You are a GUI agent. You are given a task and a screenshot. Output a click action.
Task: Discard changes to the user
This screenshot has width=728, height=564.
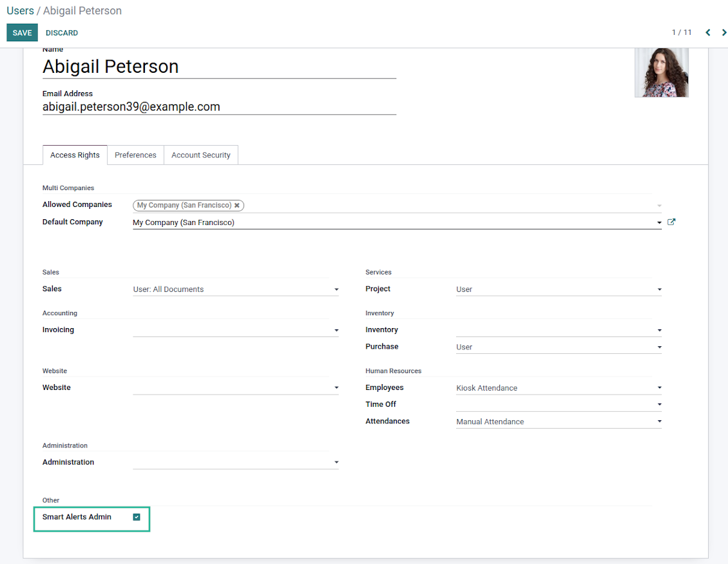click(x=62, y=33)
